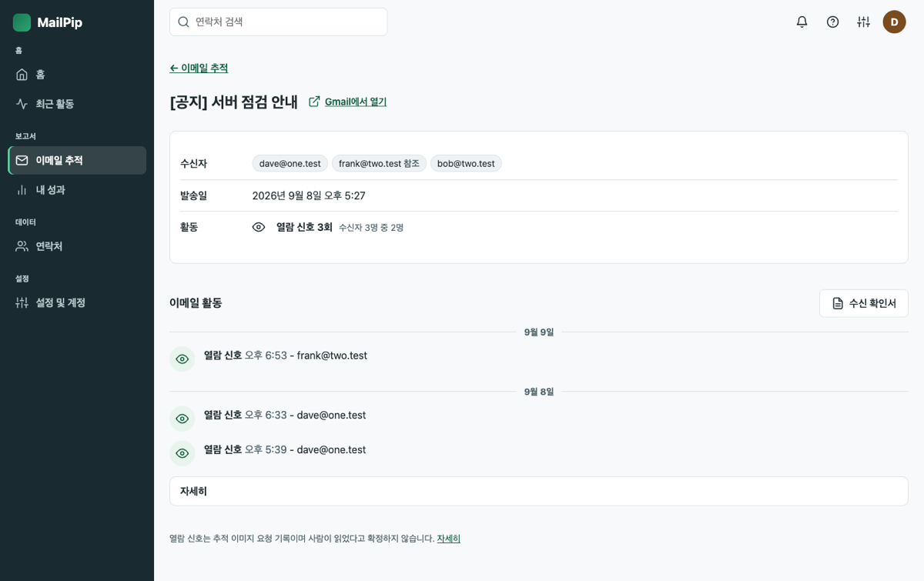Open 연락처 in the sidebar
Viewport: 924px width, 581px height.
[x=77, y=246]
